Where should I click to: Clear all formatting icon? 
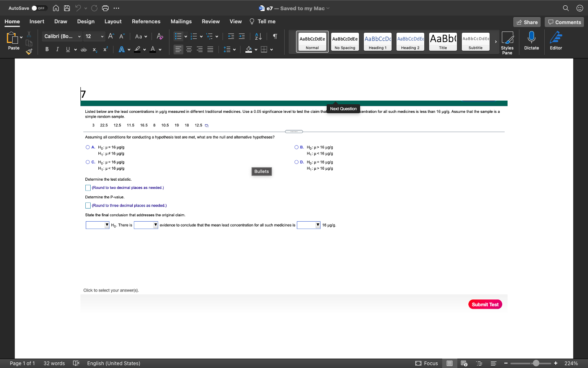pos(160,36)
